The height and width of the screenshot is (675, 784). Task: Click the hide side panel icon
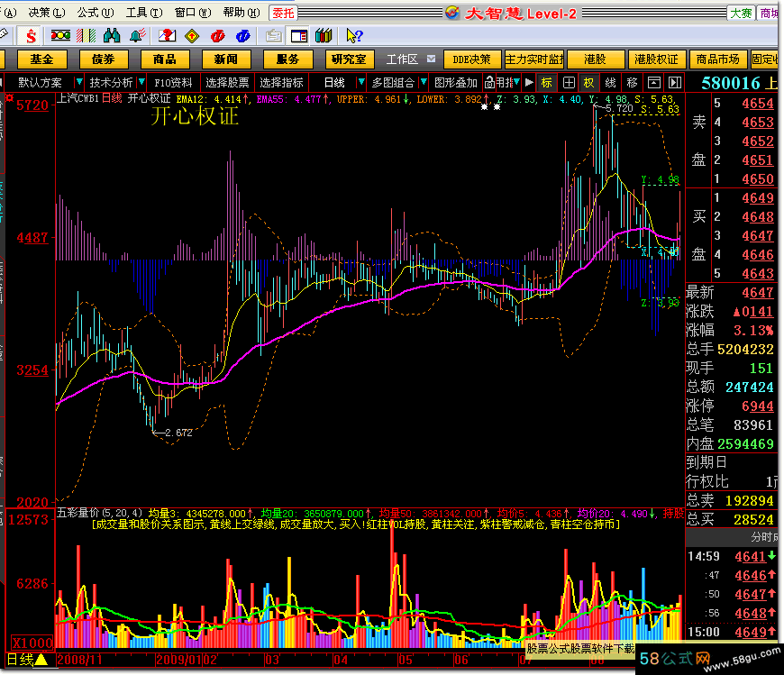point(675,82)
